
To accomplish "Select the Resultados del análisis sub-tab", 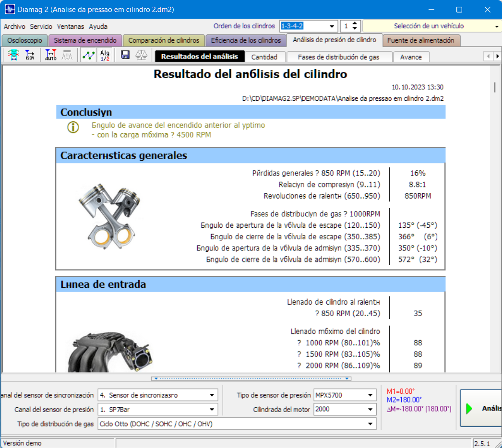I will pyautogui.click(x=200, y=57).
